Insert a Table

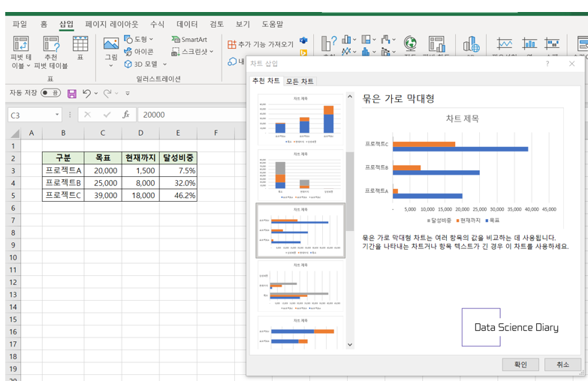[x=80, y=48]
